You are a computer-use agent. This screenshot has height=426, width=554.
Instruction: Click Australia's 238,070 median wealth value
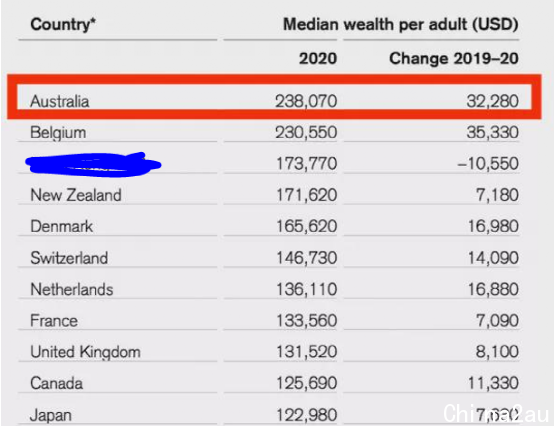[306, 101]
